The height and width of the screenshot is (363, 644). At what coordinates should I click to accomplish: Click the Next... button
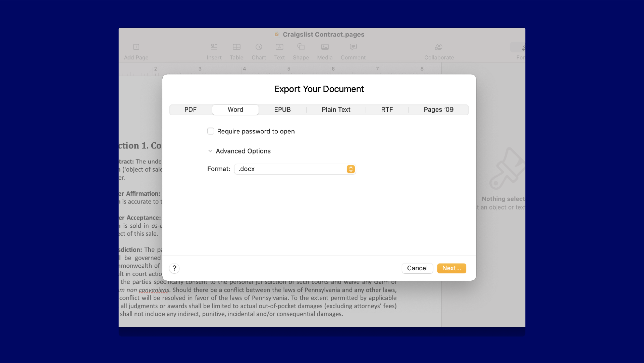point(451,268)
